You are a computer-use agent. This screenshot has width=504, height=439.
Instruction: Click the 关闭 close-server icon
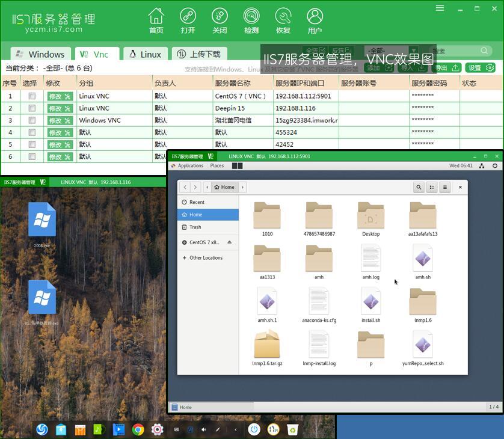coord(220,20)
